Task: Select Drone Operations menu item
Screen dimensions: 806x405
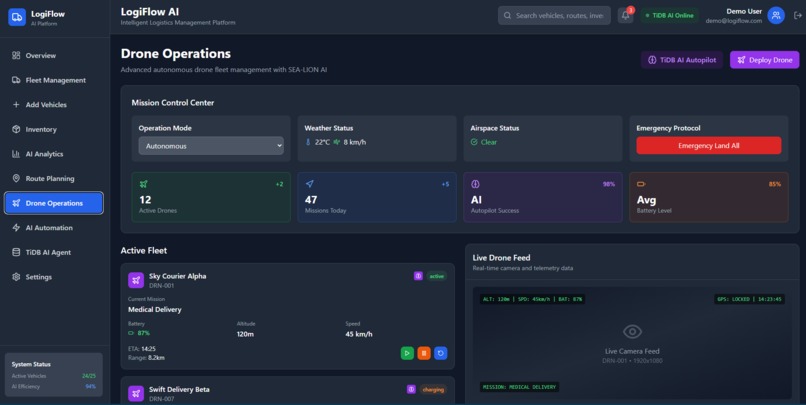Action: tap(54, 203)
